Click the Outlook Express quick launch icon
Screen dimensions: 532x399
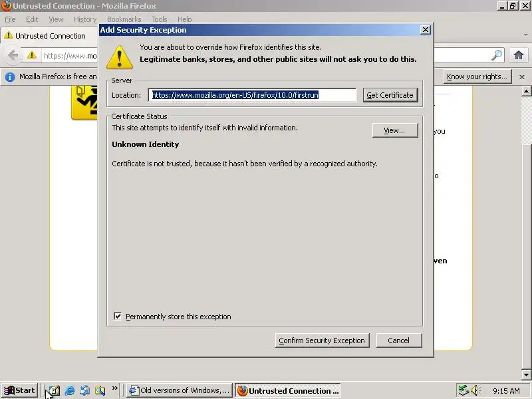tap(85, 390)
